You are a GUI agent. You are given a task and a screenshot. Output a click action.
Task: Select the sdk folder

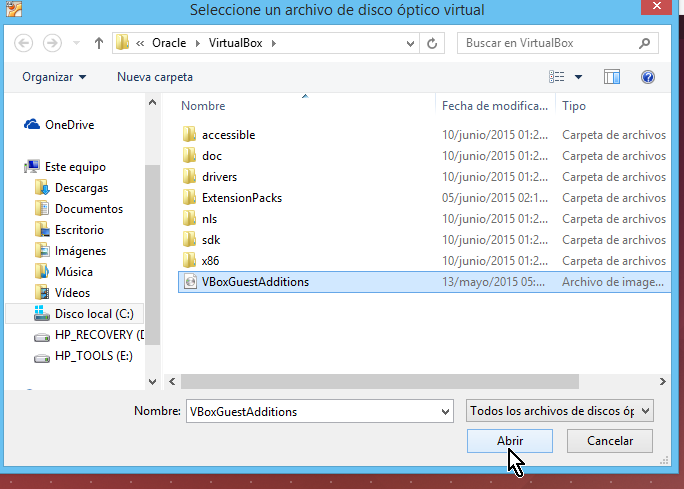point(201,240)
